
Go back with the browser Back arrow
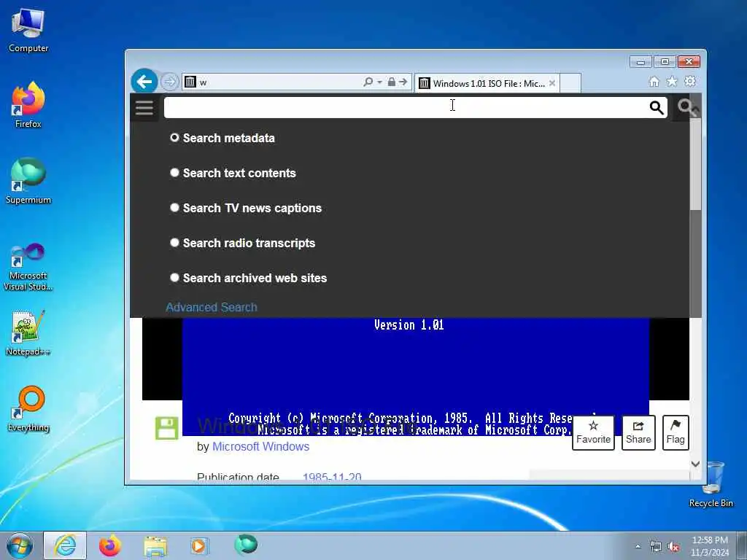pyautogui.click(x=144, y=82)
